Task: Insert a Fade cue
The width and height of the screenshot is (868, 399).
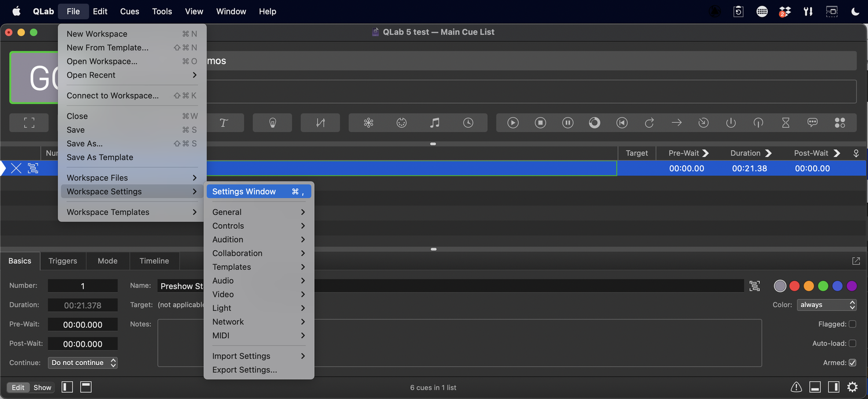Action: 320,122
